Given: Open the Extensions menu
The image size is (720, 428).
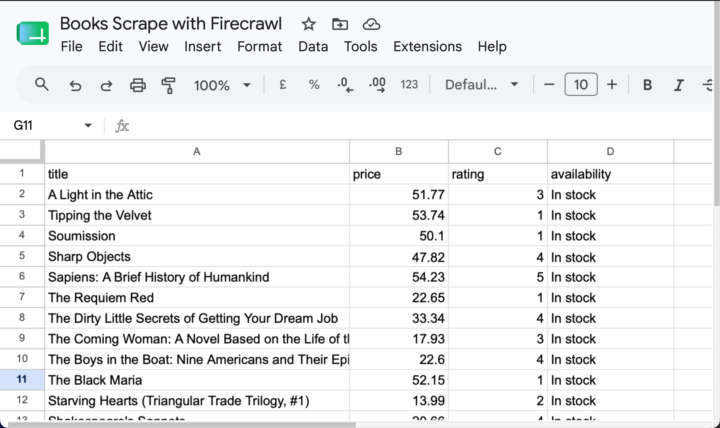Looking at the screenshot, I should 428,46.
